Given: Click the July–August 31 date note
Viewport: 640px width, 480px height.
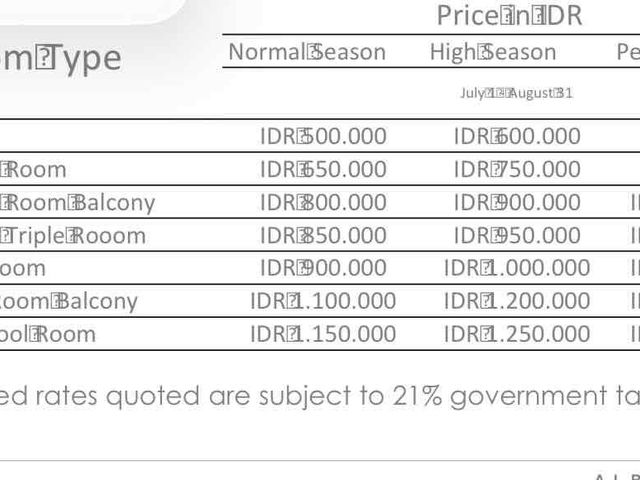Looking at the screenshot, I should point(516,93).
